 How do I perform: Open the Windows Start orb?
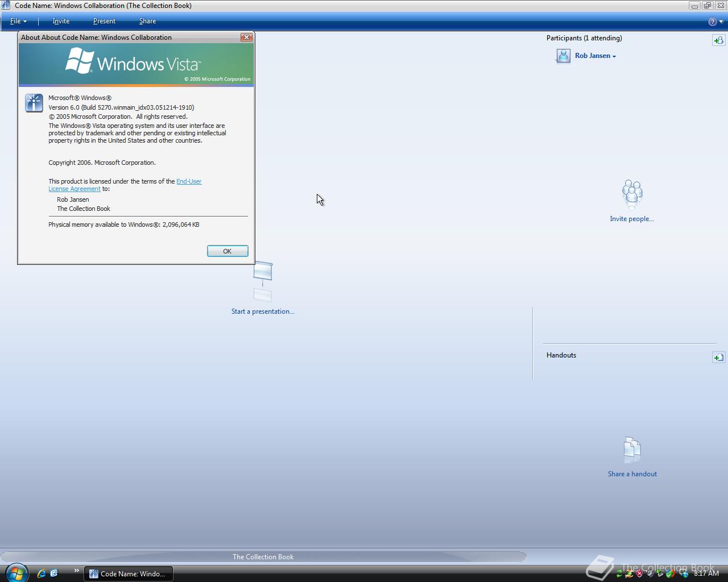pyautogui.click(x=16, y=573)
